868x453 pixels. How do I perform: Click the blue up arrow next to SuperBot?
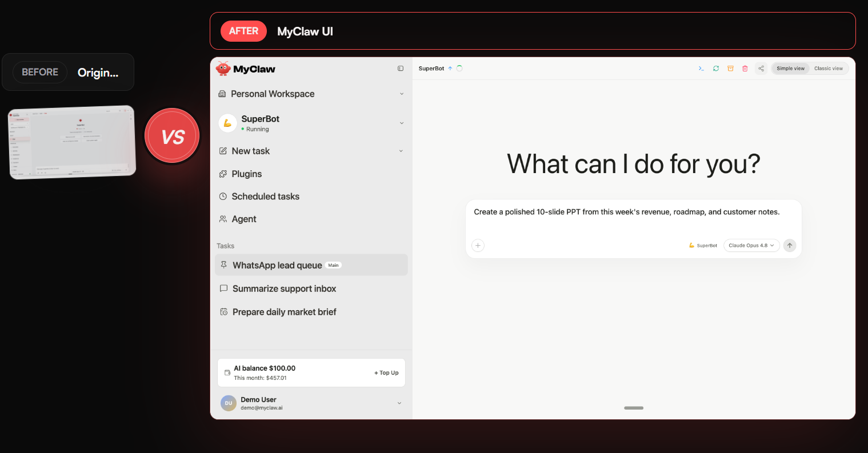pos(450,69)
